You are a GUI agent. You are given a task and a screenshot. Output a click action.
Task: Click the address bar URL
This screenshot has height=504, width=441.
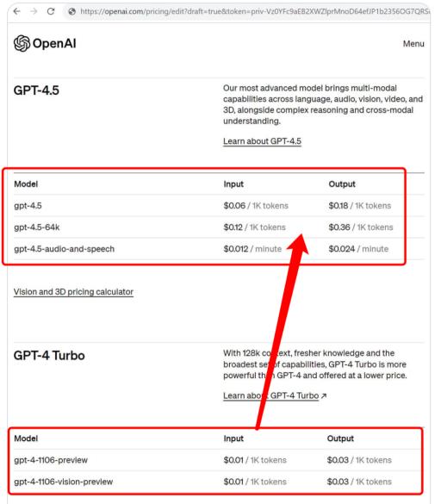click(254, 11)
